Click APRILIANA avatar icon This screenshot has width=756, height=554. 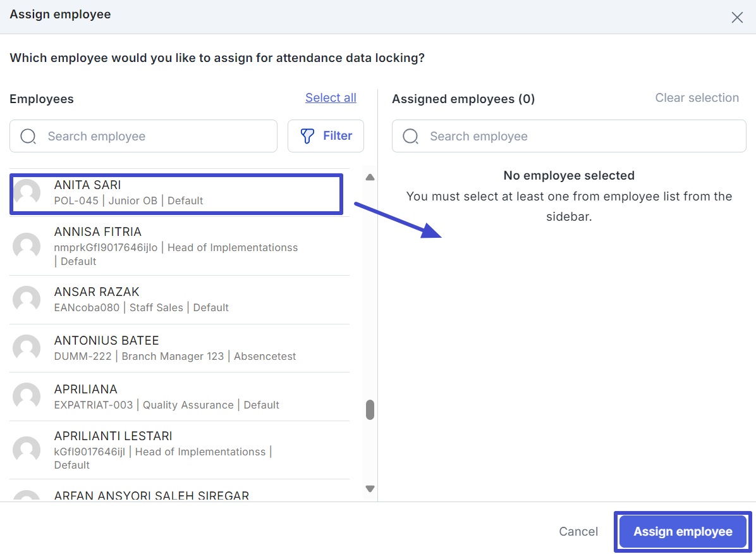27,397
